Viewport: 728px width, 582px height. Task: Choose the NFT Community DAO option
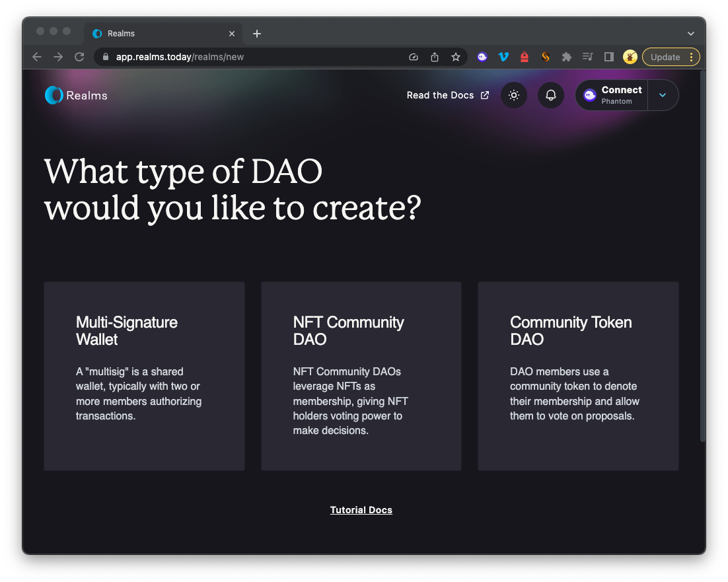tap(361, 376)
